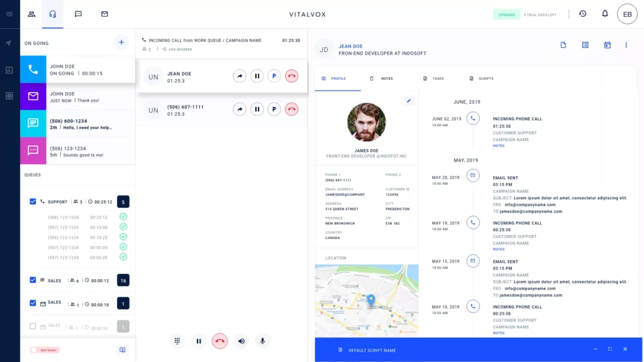Mute the microphone in the call controls
Viewport: 644px width, 362px height.
(262, 341)
